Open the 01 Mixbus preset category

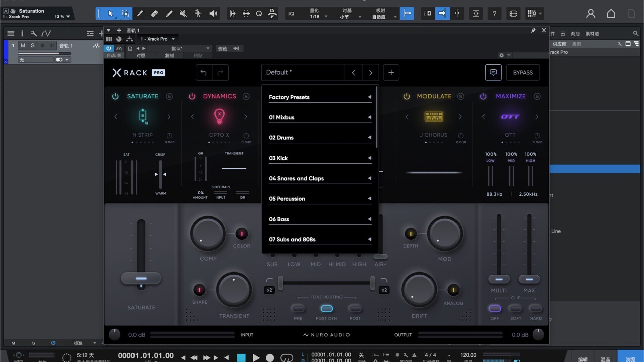pos(320,117)
